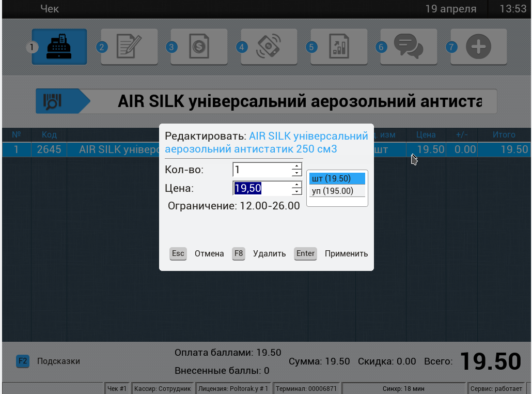
Task: Click Оплата баллами: 19.50 text
Action: [228, 353]
